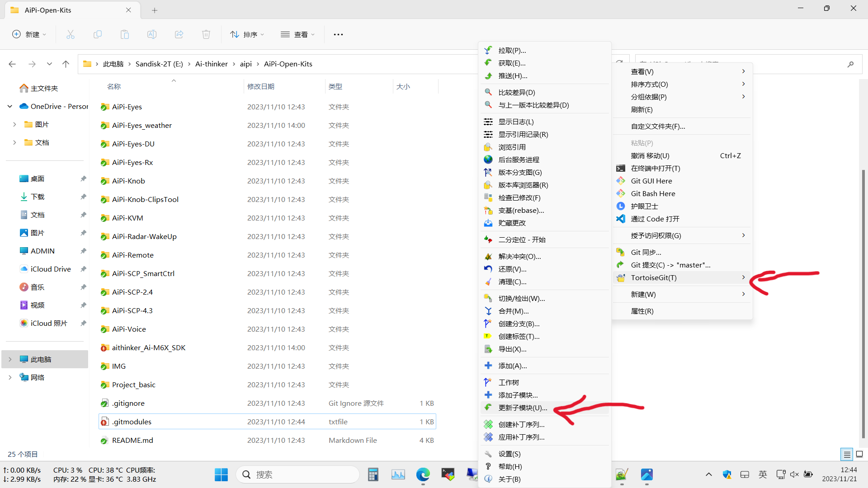Image resolution: width=868 pixels, height=488 pixels.
Task: Switch to details view button
Action: click(847, 454)
